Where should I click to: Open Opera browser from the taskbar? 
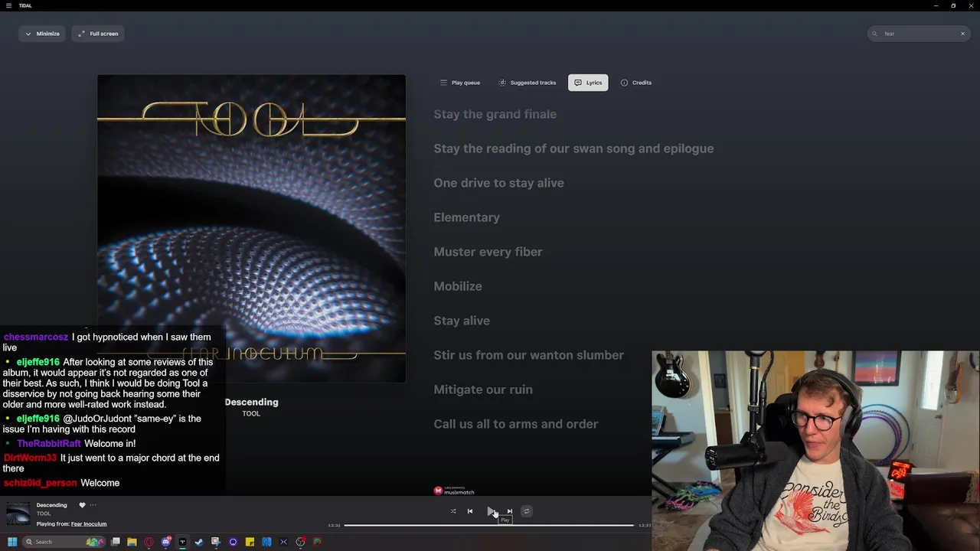click(149, 542)
